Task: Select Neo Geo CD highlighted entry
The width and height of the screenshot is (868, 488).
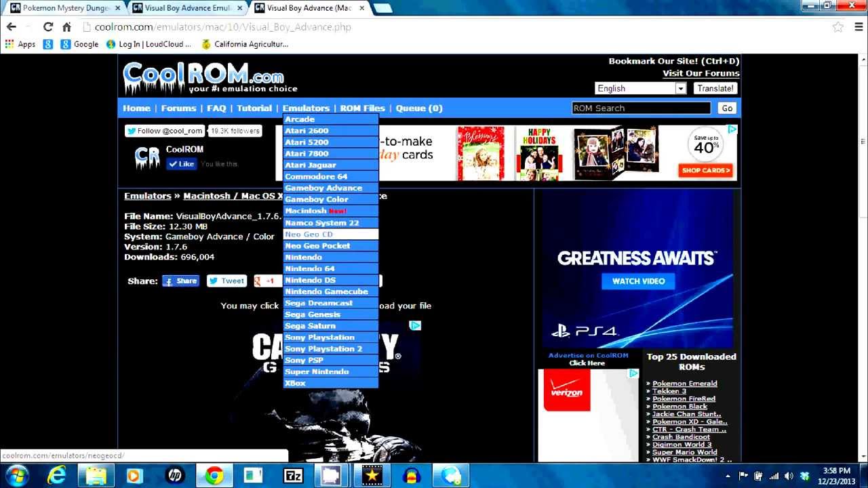Action: click(330, 235)
